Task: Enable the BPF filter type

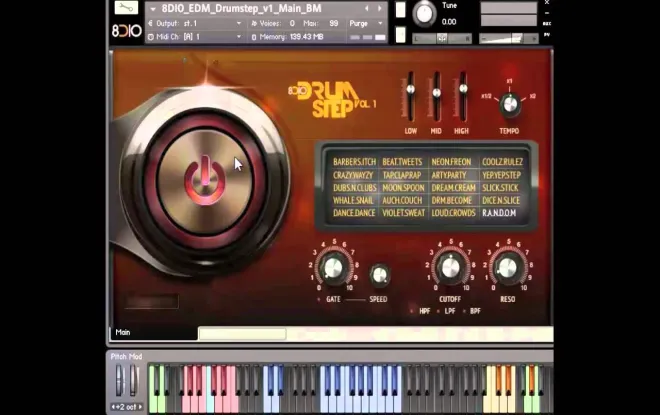Action: tap(464, 311)
